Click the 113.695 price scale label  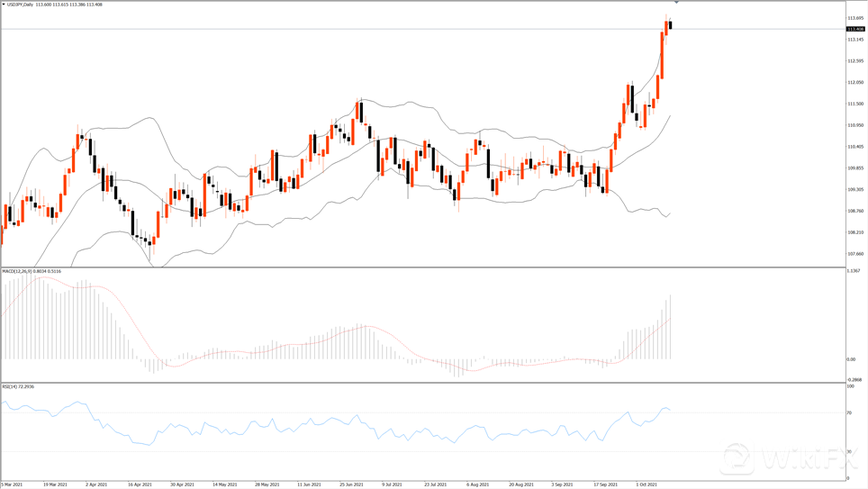tap(855, 18)
